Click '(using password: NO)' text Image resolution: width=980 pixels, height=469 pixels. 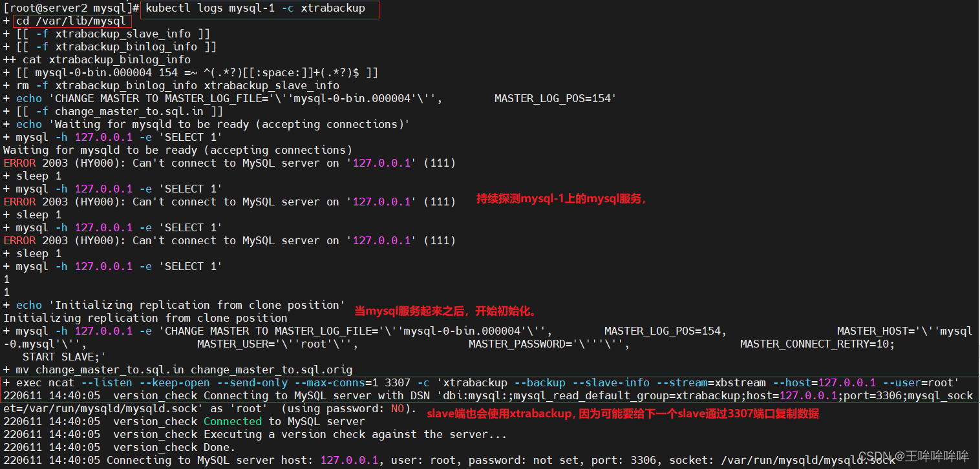[x=346, y=409]
